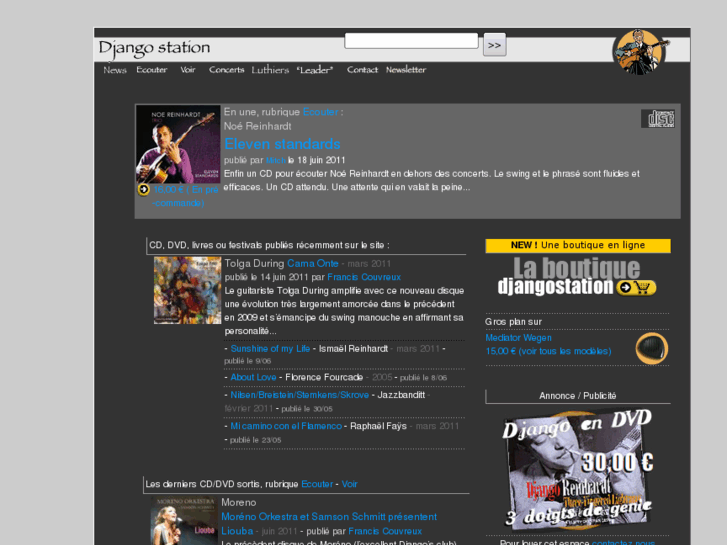Open the Newsletter menu item

[406, 70]
